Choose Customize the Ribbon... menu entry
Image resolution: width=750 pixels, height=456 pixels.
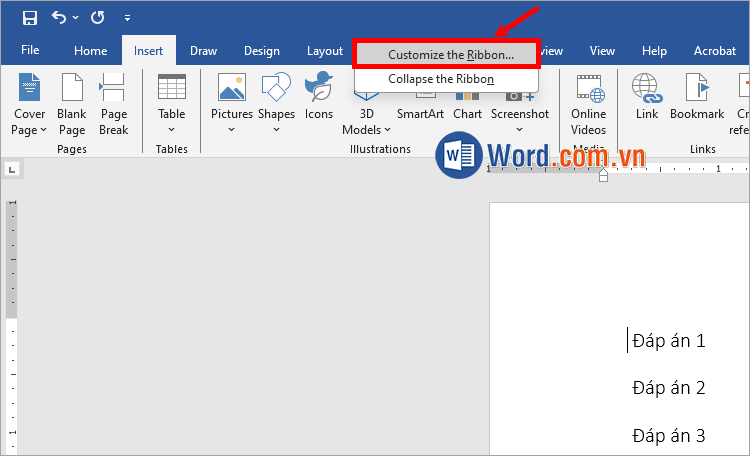(x=446, y=55)
